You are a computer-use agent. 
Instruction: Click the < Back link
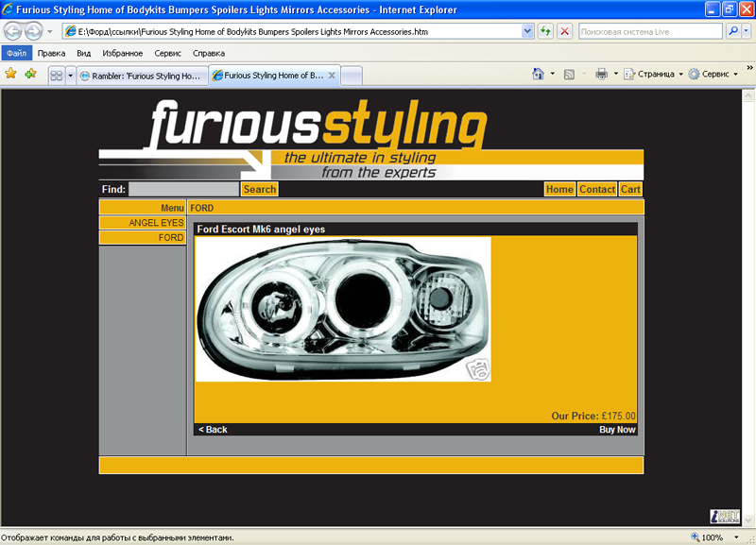pyautogui.click(x=213, y=430)
